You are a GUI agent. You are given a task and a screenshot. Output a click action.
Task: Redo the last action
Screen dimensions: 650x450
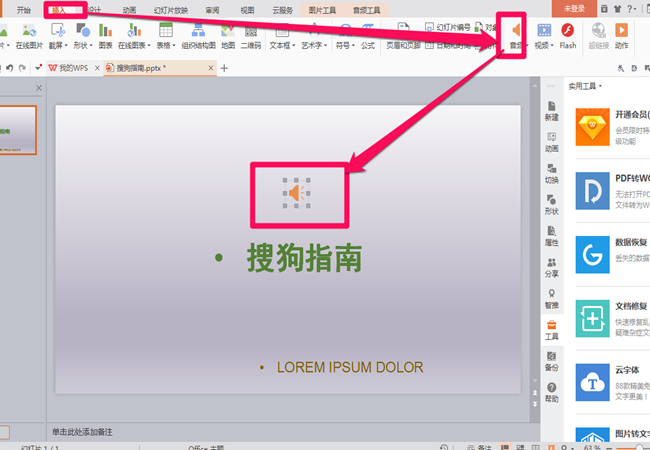[x=22, y=68]
